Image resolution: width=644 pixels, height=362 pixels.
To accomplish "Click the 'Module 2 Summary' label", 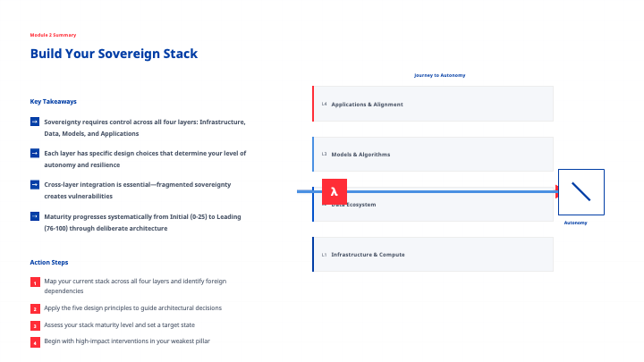I will click(x=53, y=34).
